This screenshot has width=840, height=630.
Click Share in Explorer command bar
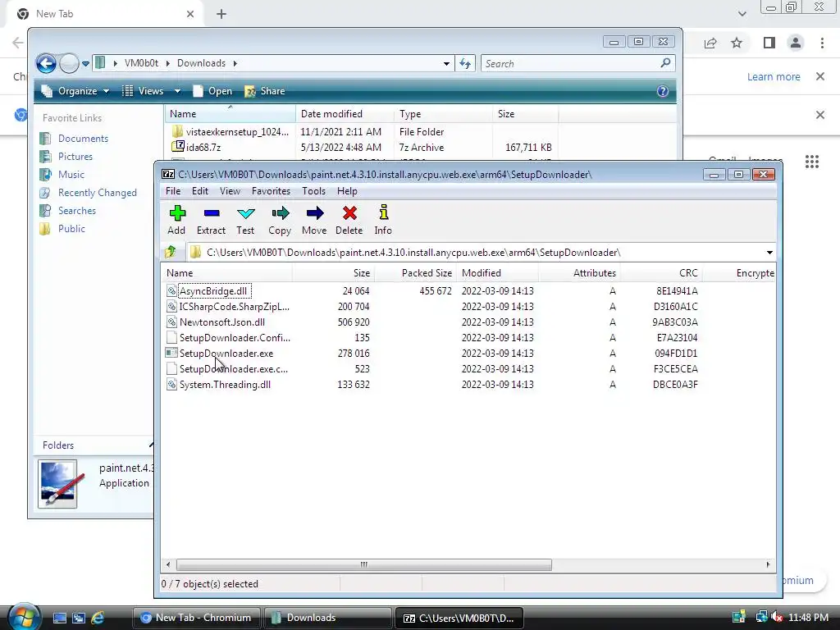(x=265, y=91)
